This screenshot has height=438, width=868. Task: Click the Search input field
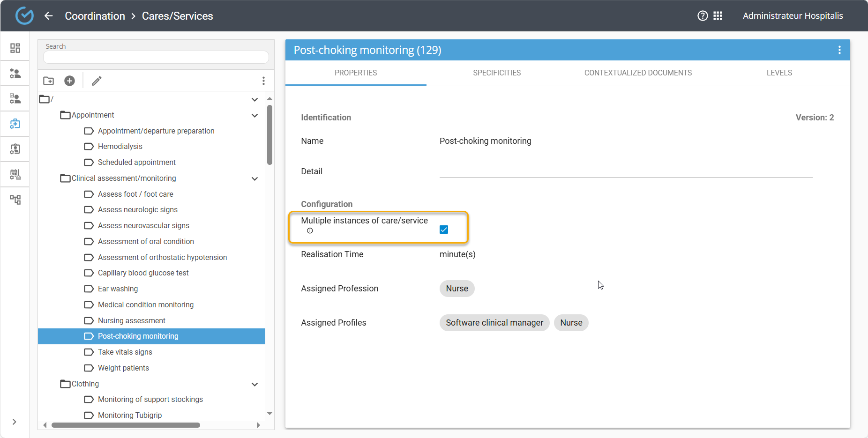point(156,57)
